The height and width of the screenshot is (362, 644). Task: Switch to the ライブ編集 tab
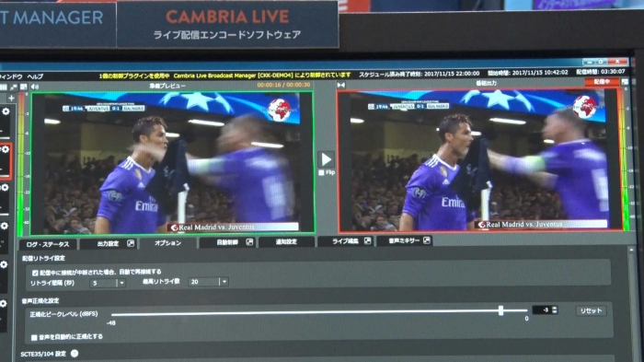click(345, 241)
